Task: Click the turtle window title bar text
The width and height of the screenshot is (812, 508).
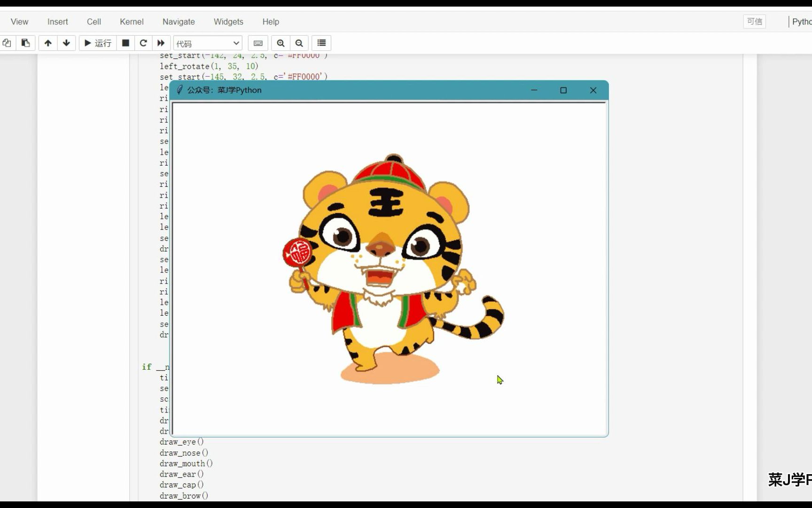Action: pyautogui.click(x=224, y=90)
